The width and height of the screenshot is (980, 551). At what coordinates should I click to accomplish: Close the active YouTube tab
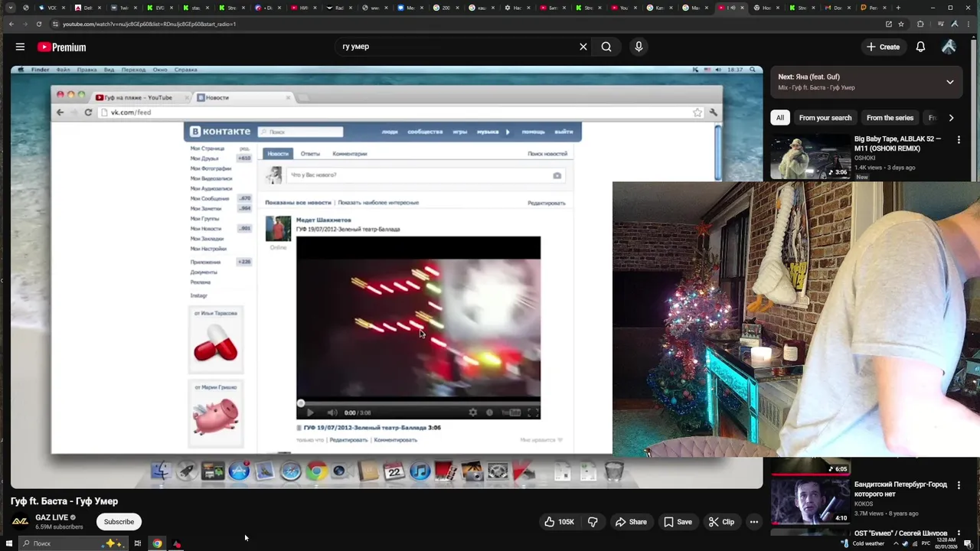pyautogui.click(x=742, y=8)
